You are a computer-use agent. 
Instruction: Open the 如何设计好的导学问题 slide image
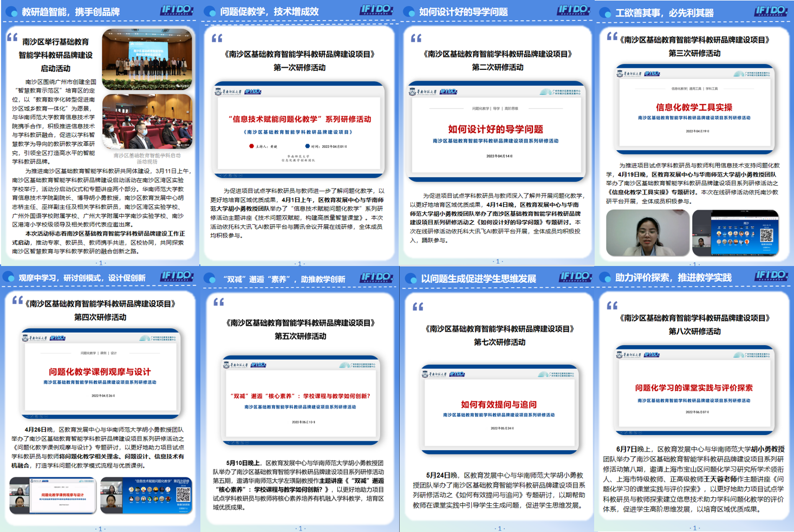[x=497, y=132]
